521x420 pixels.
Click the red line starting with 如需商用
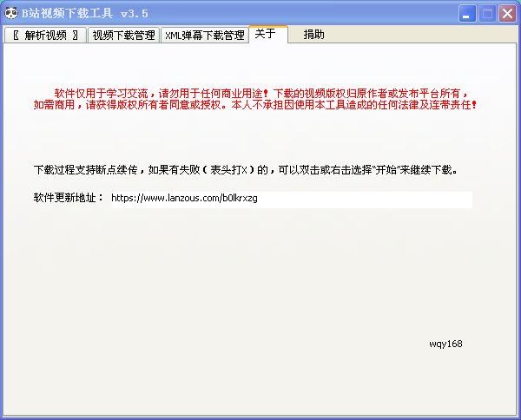pyautogui.click(x=255, y=105)
